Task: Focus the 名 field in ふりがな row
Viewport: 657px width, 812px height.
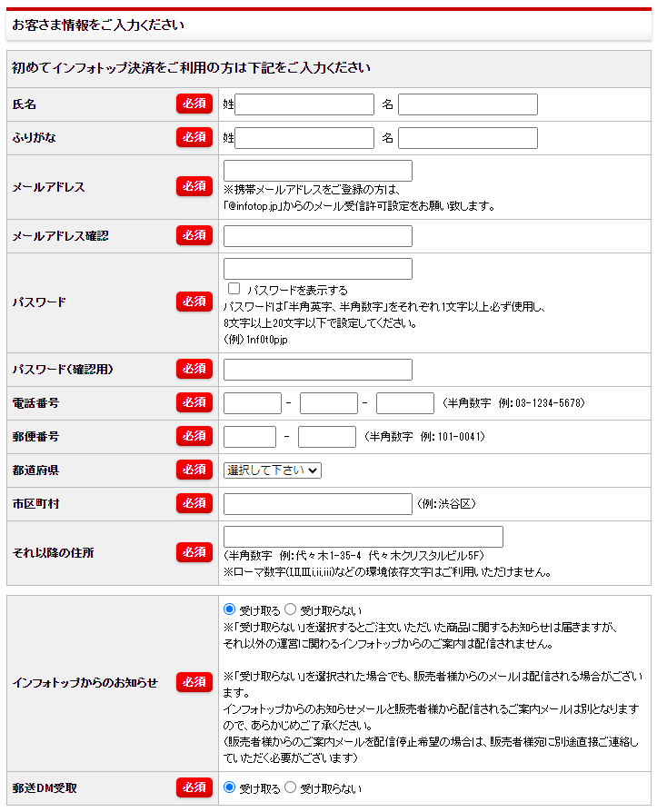Action: click(x=468, y=138)
